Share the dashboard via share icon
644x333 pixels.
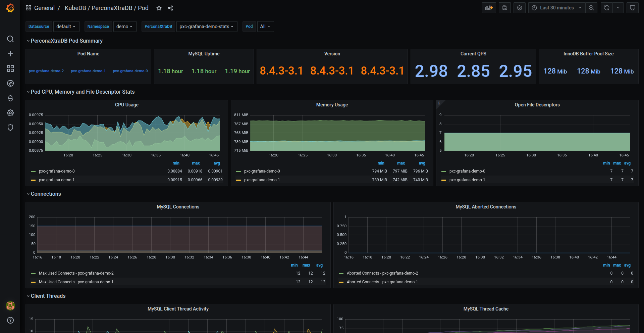click(170, 8)
